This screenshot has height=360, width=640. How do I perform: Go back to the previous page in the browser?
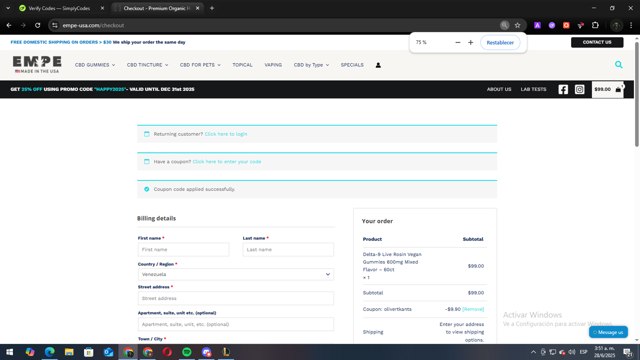tap(9, 25)
